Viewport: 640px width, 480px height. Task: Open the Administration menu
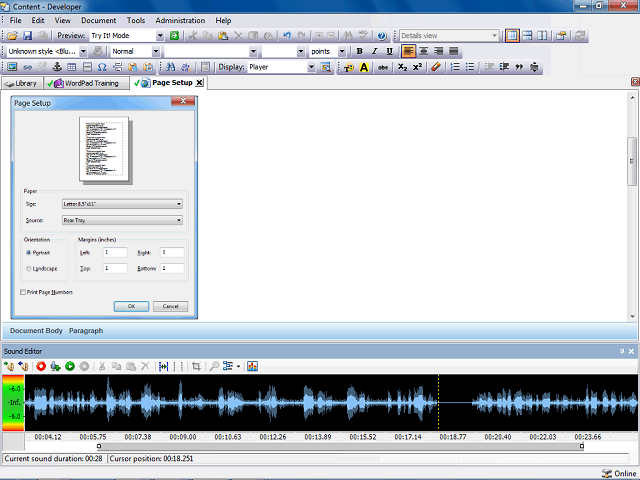[180, 20]
